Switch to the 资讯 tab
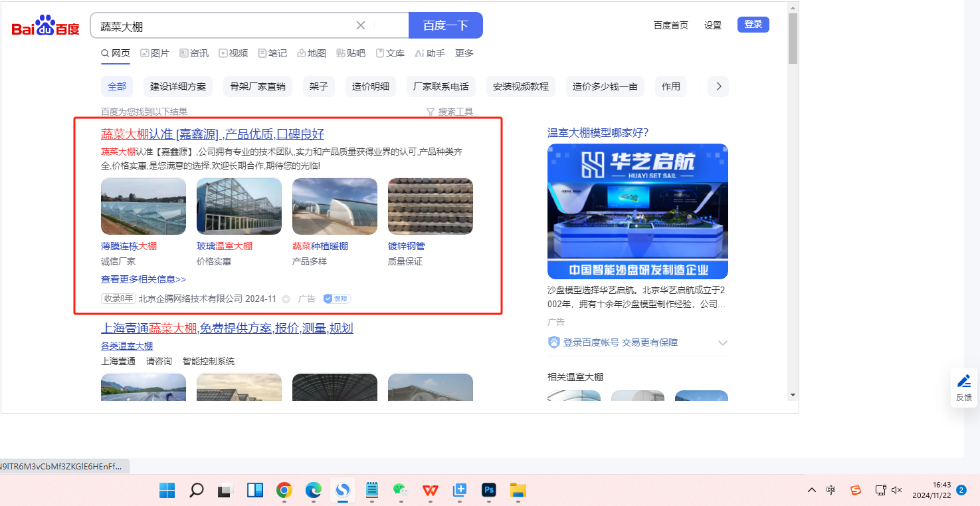The width and height of the screenshot is (980, 506). coord(194,53)
